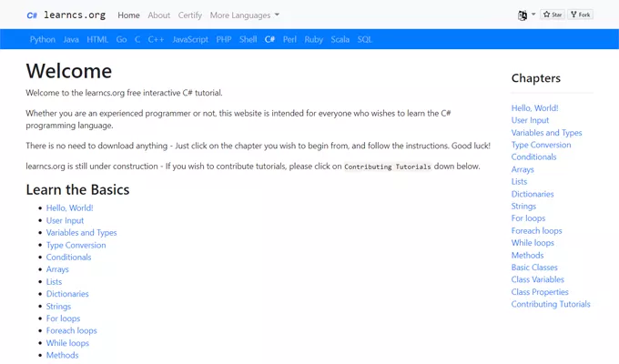Switch to the C++ tutorial tab

point(156,39)
